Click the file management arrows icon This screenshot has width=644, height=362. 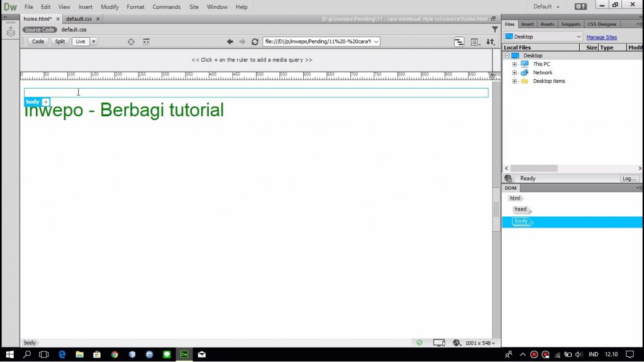coord(490,42)
